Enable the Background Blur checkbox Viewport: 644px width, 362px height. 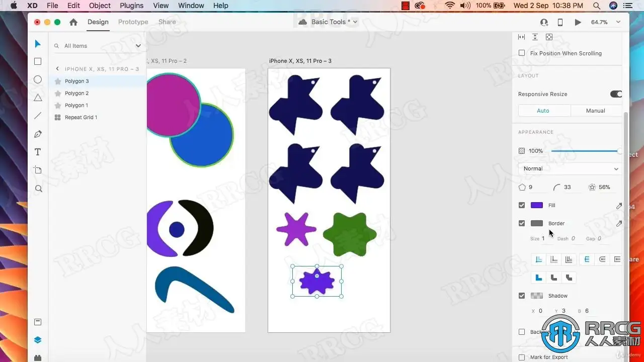(522, 332)
